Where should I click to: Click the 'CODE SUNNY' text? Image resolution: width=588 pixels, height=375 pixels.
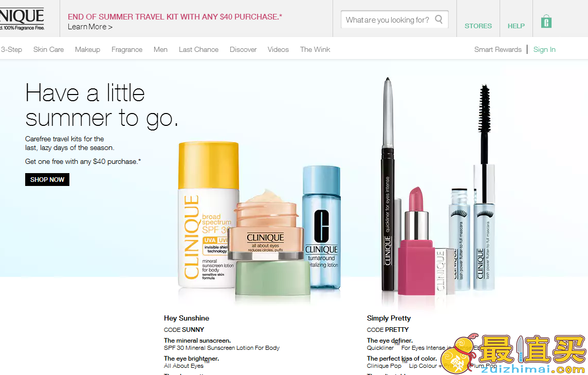(184, 330)
